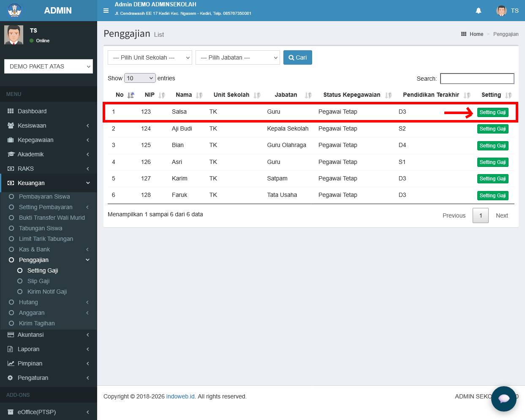This screenshot has height=420, width=525.
Task: Open Bukti Transfer Wali Murid item
Action: point(52,218)
